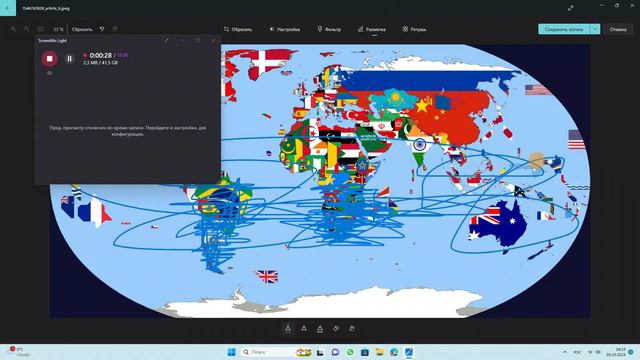The height and width of the screenshot is (360, 640).
Task: Pause the ScreenMix recording
Action: (70, 59)
